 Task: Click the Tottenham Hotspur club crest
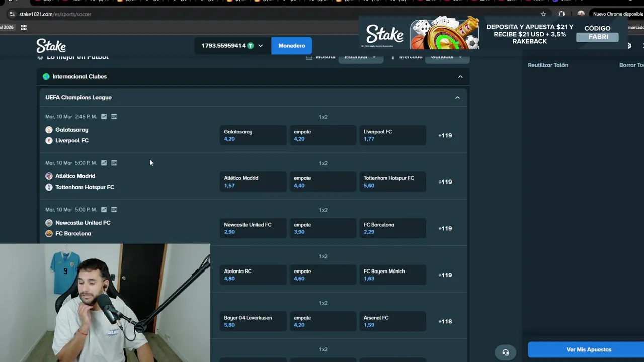(x=49, y=187)
